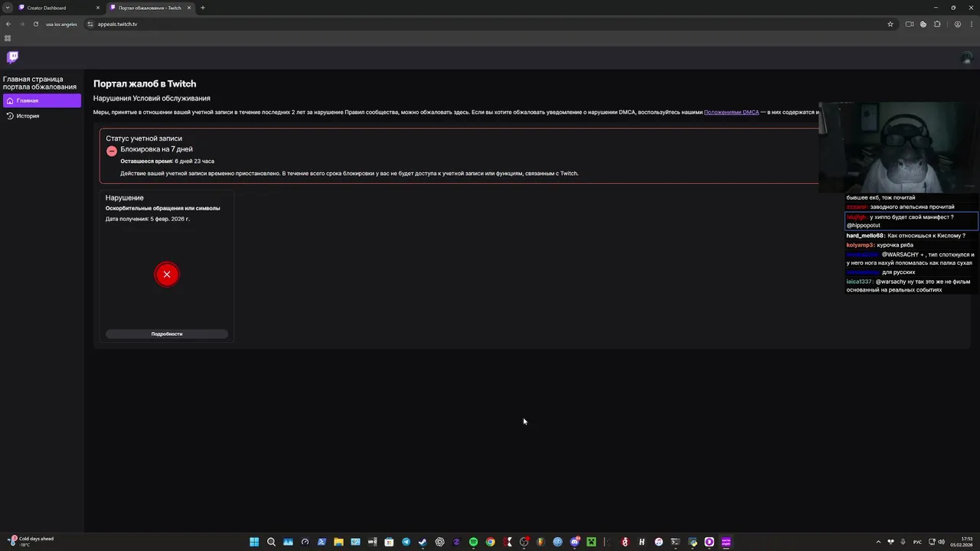The width and height of the screenshot is (980, 551).
Task: Click the Портал жалоб в Twitch heading
Action: (x=145, y=84)
